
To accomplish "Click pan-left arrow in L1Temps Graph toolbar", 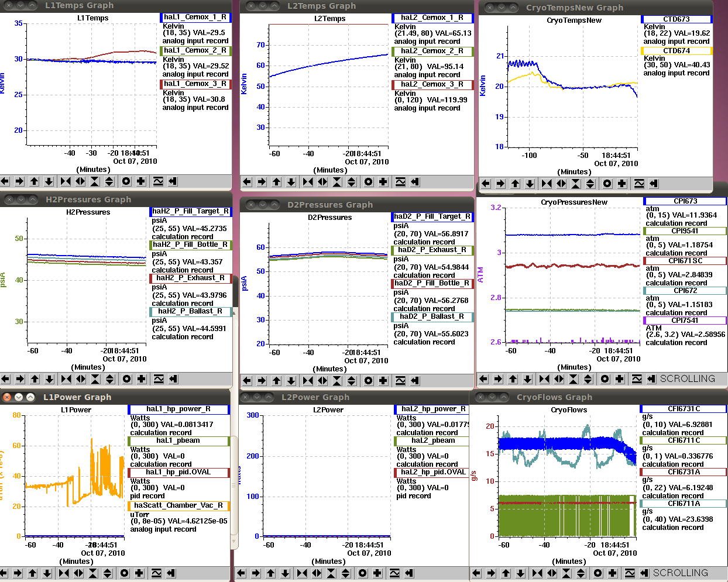I will click(x=5, y=181).
